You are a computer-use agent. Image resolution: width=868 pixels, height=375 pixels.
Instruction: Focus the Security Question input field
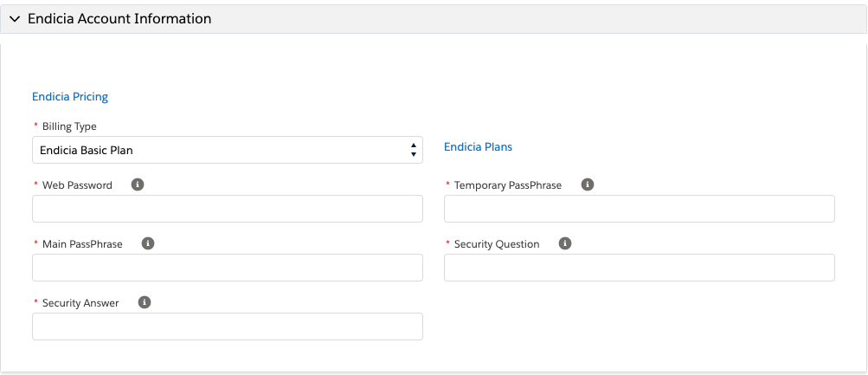[x=640, y=268]
